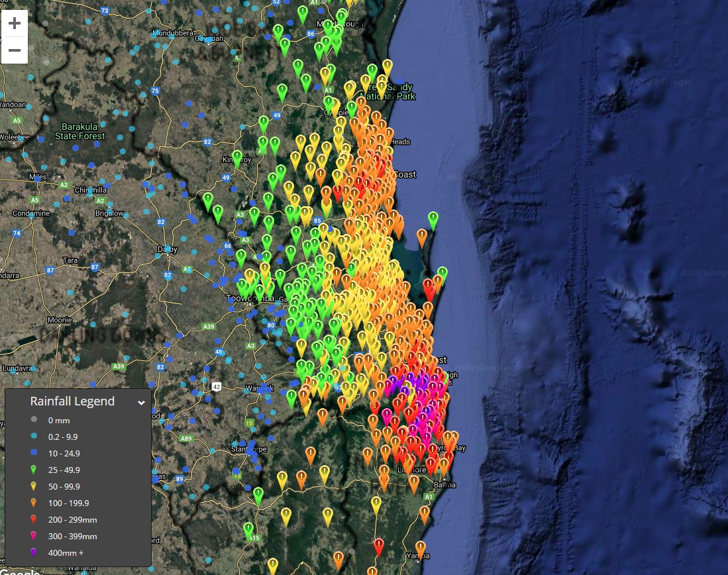Click the route 68 highway shield

tap(227, 246)
